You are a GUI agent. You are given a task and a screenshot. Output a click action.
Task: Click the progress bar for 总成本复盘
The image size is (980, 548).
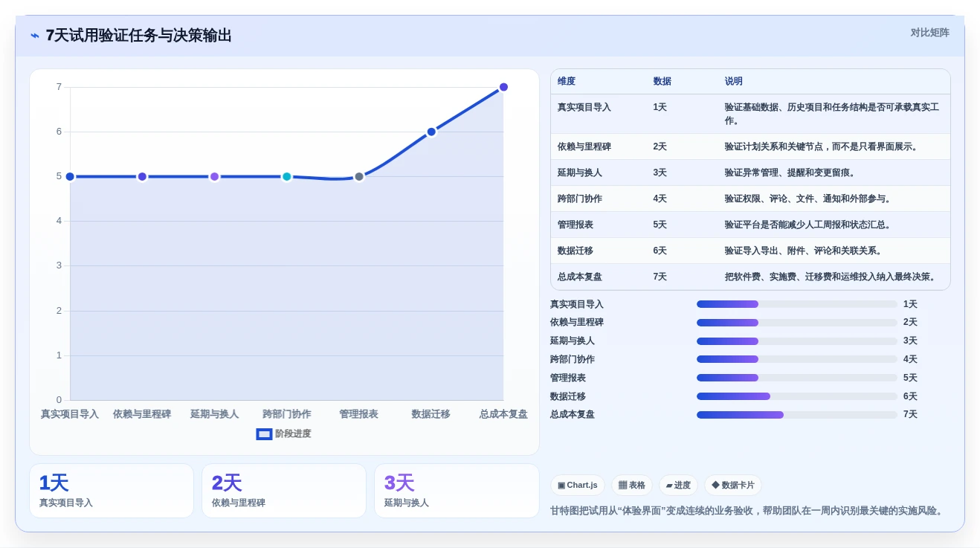point(796,415)
